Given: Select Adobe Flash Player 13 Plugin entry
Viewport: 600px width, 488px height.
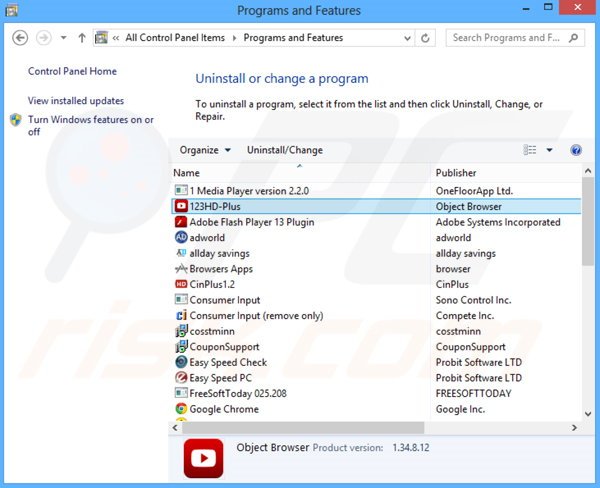Looking at the screenshot, I should click(x=252, y=222).
